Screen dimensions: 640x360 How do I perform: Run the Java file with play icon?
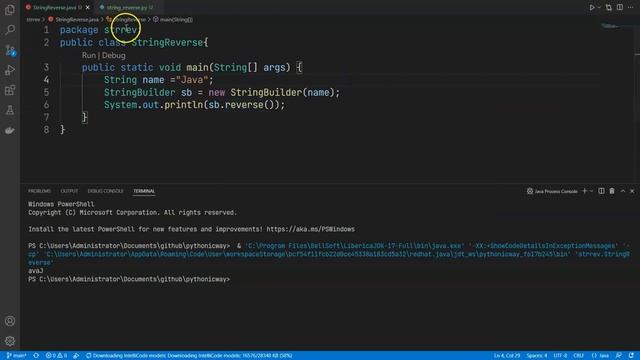point(591,7)
